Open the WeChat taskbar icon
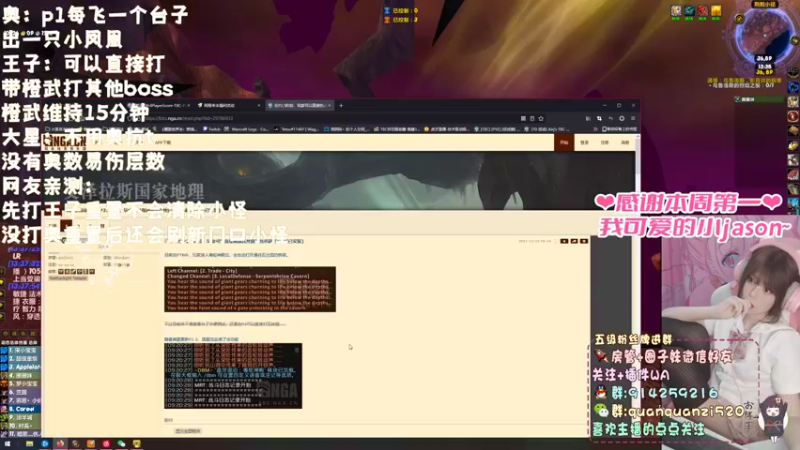 121,444
